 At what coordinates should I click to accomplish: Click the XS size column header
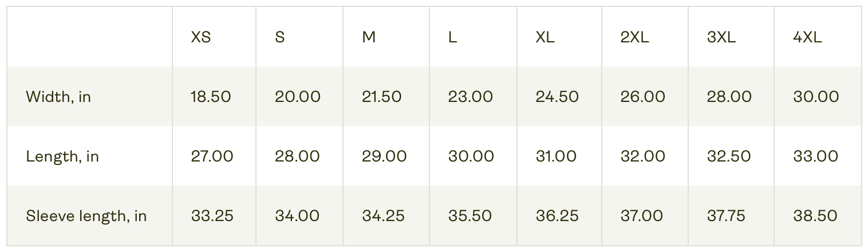[x=201, y=37]
